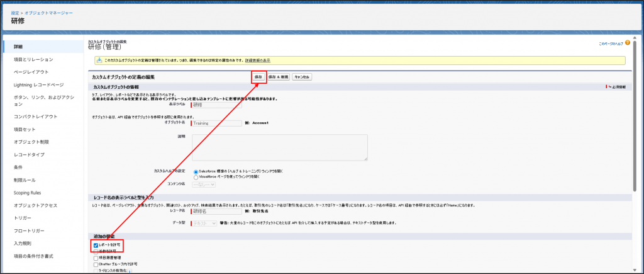
Task: Click the info icon next to ライセンスの有効化
Action: 129,270
